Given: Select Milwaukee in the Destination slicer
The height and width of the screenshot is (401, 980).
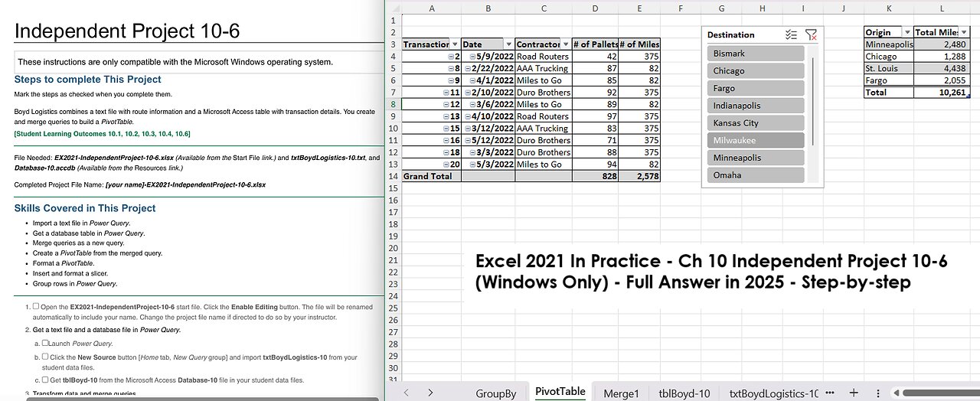Looking at the screenshot, I should pos(756,140).
